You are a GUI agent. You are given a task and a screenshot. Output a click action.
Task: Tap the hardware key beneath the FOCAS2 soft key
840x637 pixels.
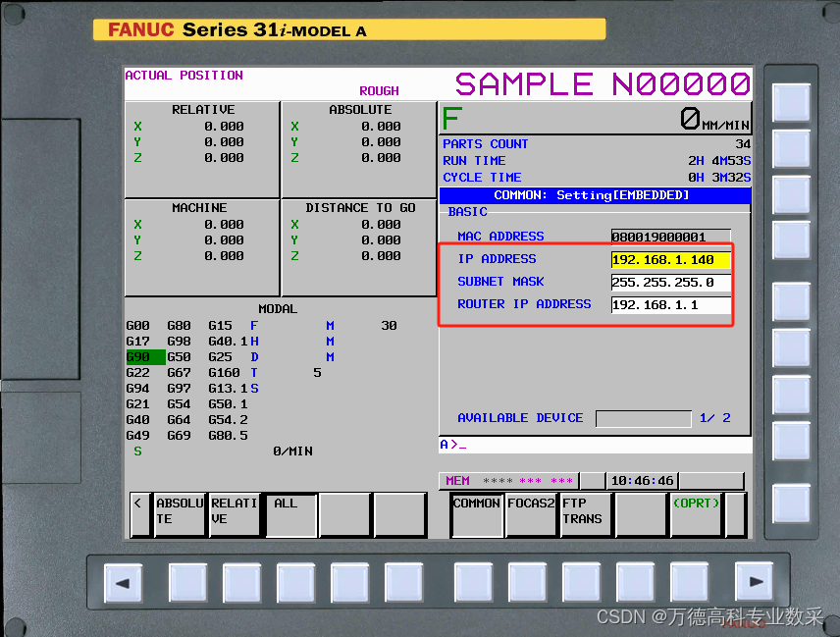click(527, 581)
